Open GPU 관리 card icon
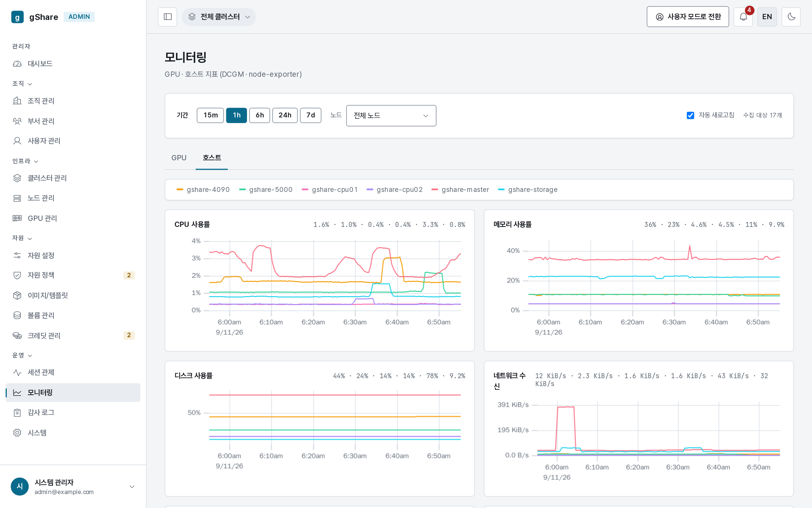This screenshot has height=508, width=812. coord(17,218)
